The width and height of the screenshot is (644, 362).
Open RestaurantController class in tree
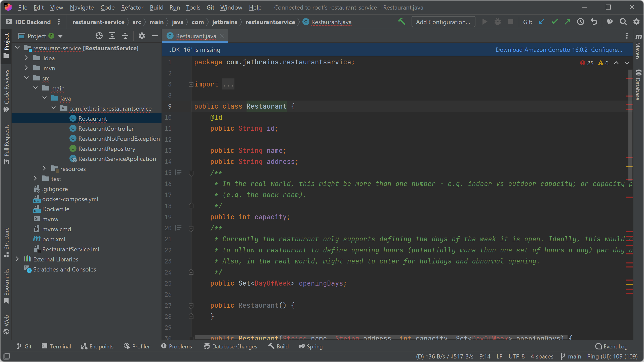click(x=106, y=128)
